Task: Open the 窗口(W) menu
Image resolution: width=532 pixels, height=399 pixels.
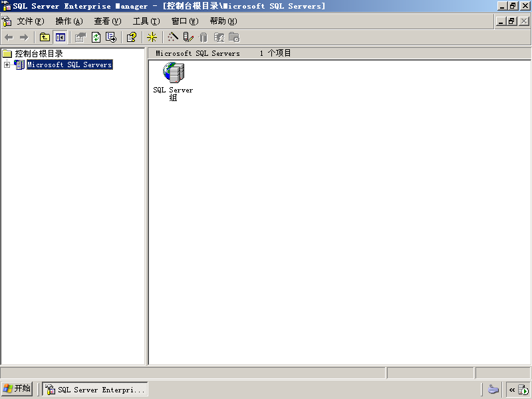Action: pyautogui.click(x=185, y=21)
